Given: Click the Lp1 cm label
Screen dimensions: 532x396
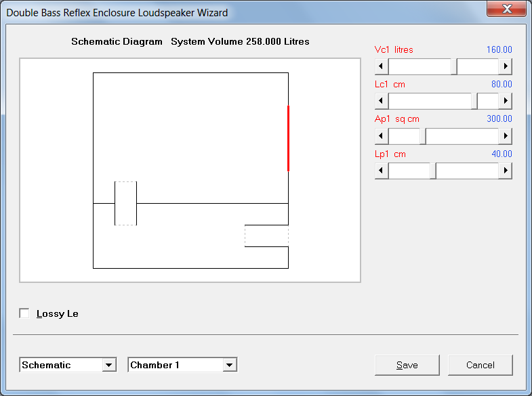Looking at the screenshot, I should (x=390, y=154).
